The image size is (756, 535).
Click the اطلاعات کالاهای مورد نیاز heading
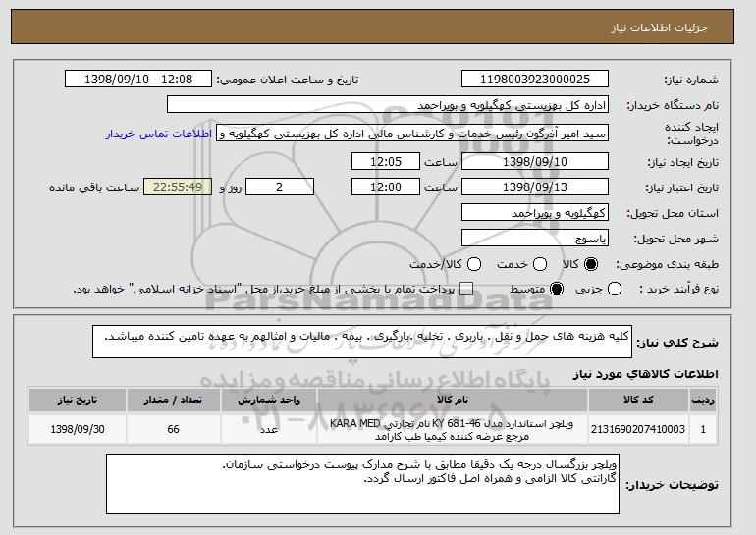tap(645, 374)
